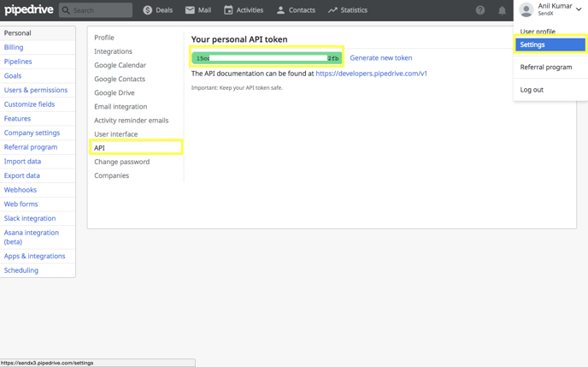Choose Settings in the user dropdown
Screen dimensions: 588x367
click(x=550, y=44)
